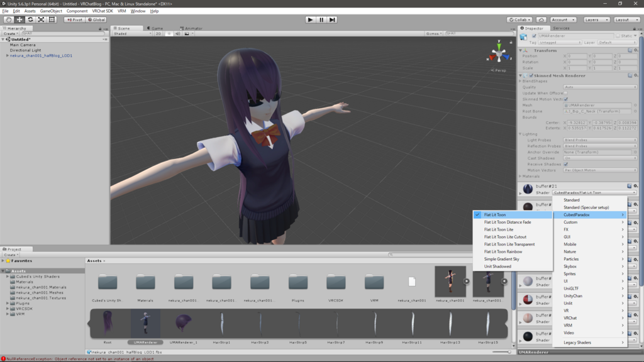Open the UnityChan shader submenu
The width and height of the screenshot is (644, 362).
590,296
